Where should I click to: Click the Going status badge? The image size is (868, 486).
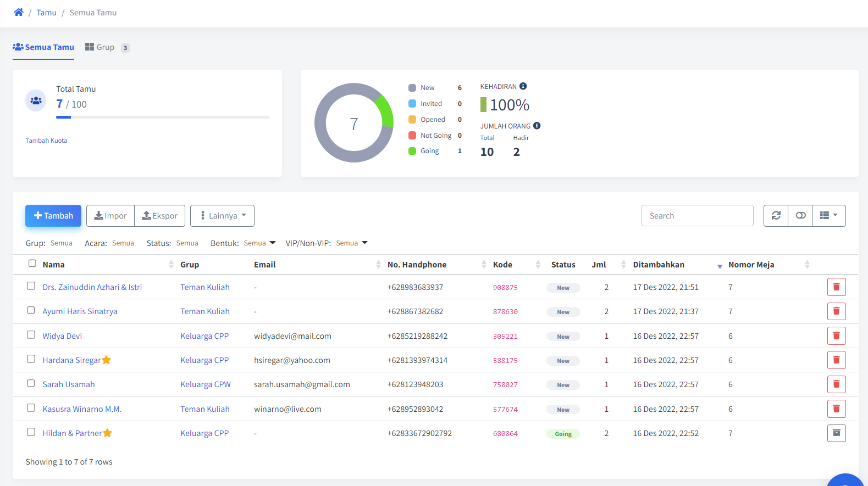(x=563, y=434)
